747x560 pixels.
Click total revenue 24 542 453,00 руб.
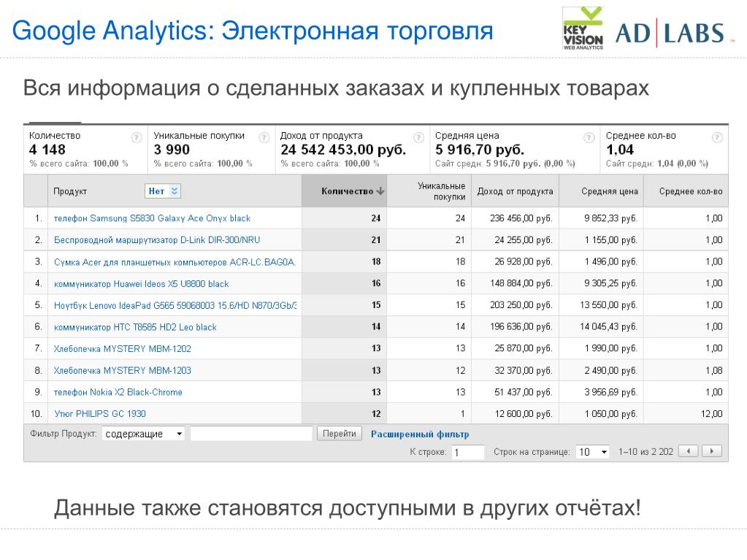coord(343,150)
